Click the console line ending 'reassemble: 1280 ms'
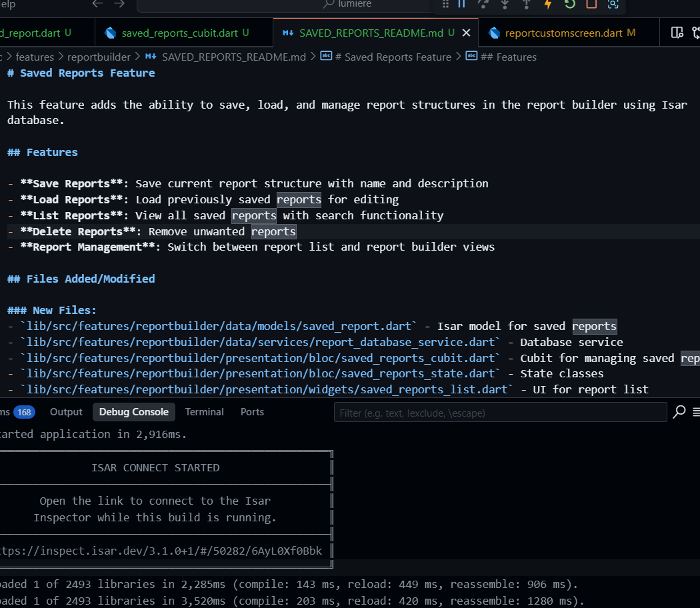Screen dimensions: 700x608 click(292, 601)
